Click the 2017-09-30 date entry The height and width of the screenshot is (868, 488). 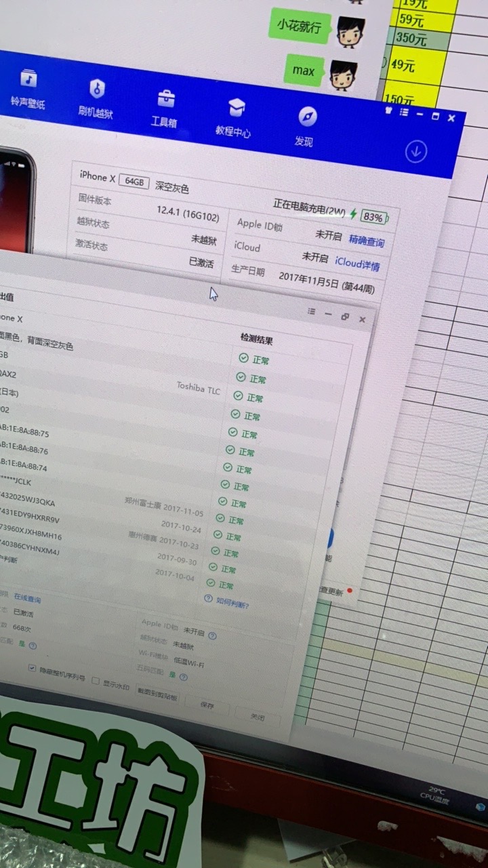(177, 559)
